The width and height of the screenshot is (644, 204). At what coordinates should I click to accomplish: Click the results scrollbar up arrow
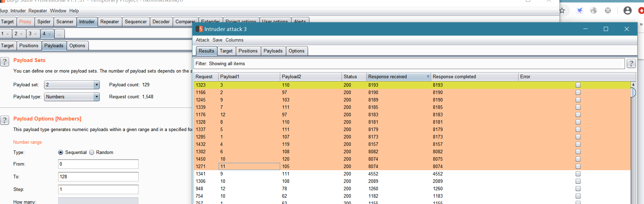[x=633, y=85]
